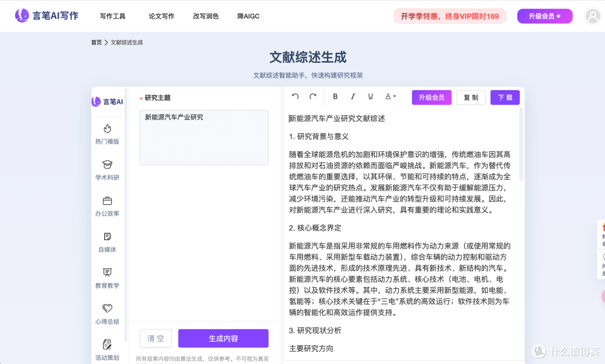Open 热门模版 flame icon category
Viewport: 605px width, 364px height.
(107, 134)
